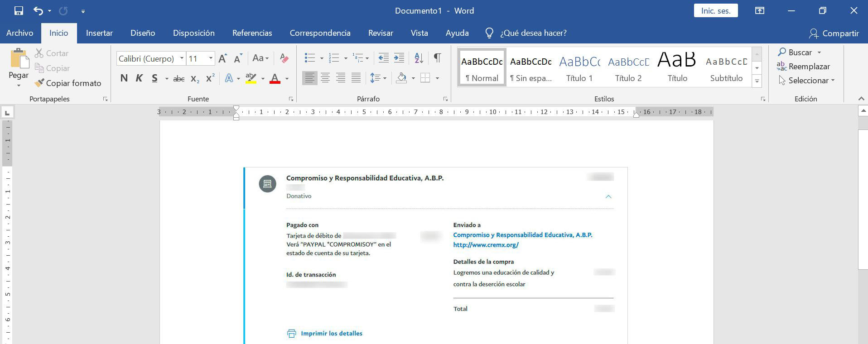Click the Inic. ses. sign-in button
The image size is (868, 344).
coord(715,11)
